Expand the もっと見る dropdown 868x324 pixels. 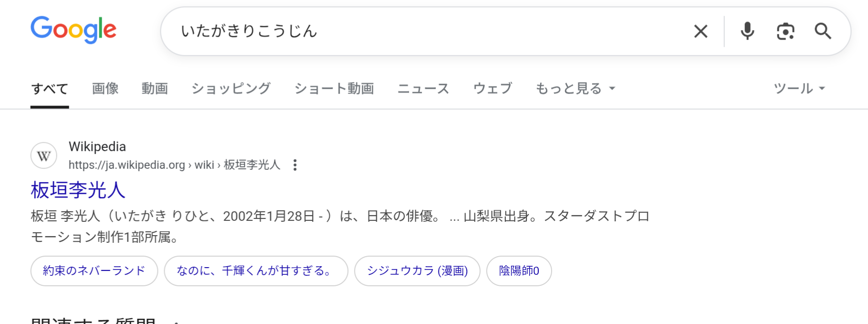click(575, 88)
